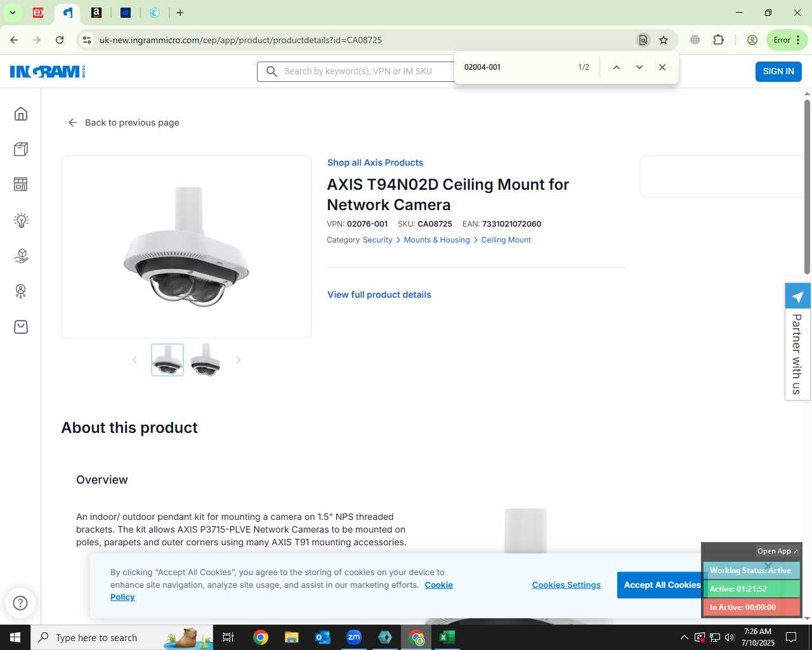
Task: Open Excel from taskbar
Action: click(x=447, y=637)
